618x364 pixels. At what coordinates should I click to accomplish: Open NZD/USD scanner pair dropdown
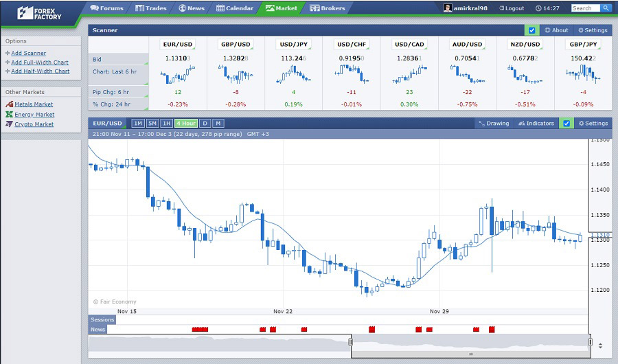click(x=525, y=44)
